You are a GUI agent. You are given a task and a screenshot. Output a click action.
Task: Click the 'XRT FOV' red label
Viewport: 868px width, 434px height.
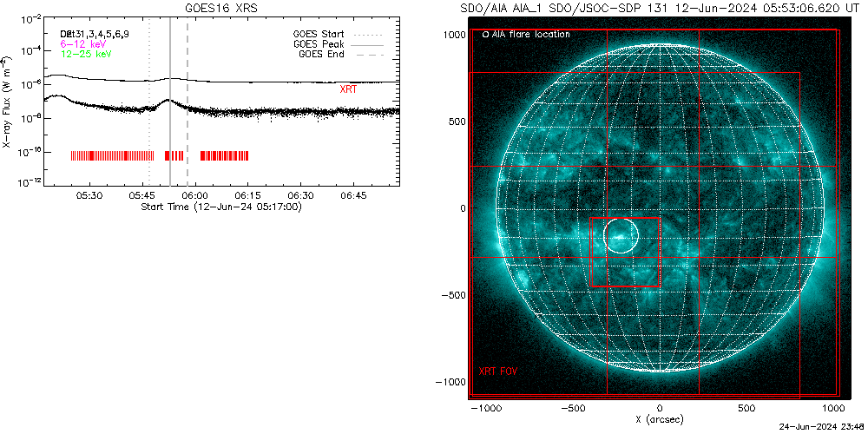[x=498, y=371]
